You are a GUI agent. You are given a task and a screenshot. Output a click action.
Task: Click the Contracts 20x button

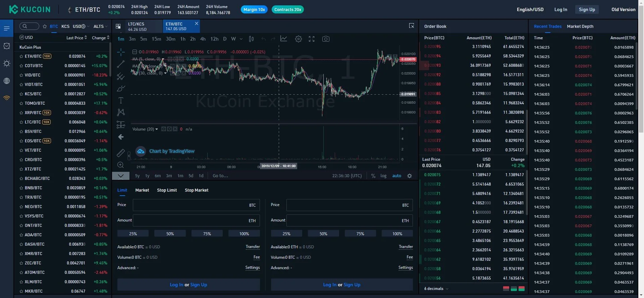click(288, 9)
